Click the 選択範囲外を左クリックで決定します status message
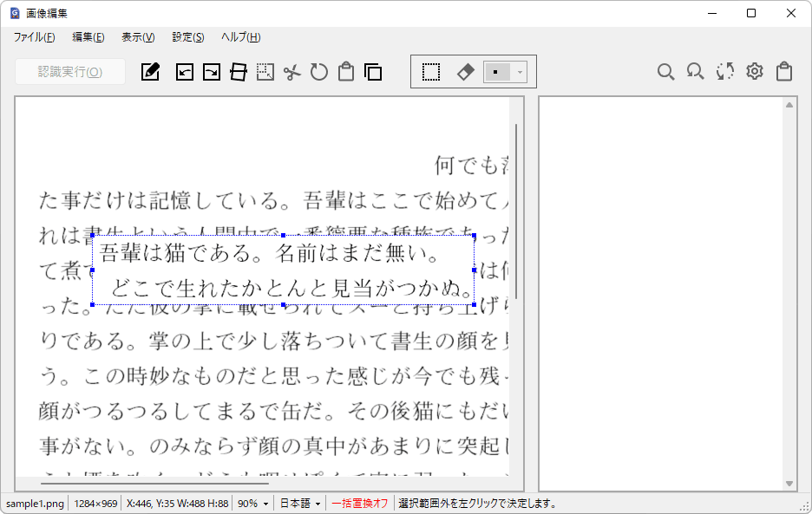812x514 pixels. click(477, 504)
